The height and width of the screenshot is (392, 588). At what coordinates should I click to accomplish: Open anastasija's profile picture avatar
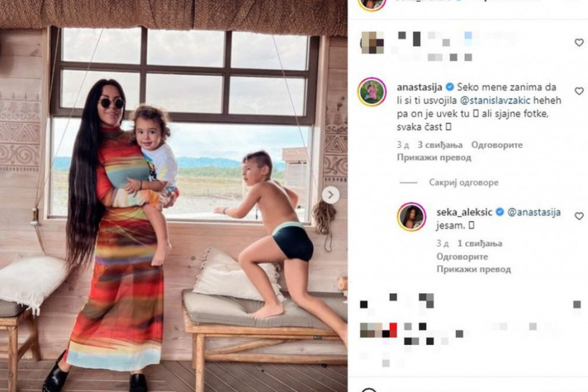click(372, 92)
